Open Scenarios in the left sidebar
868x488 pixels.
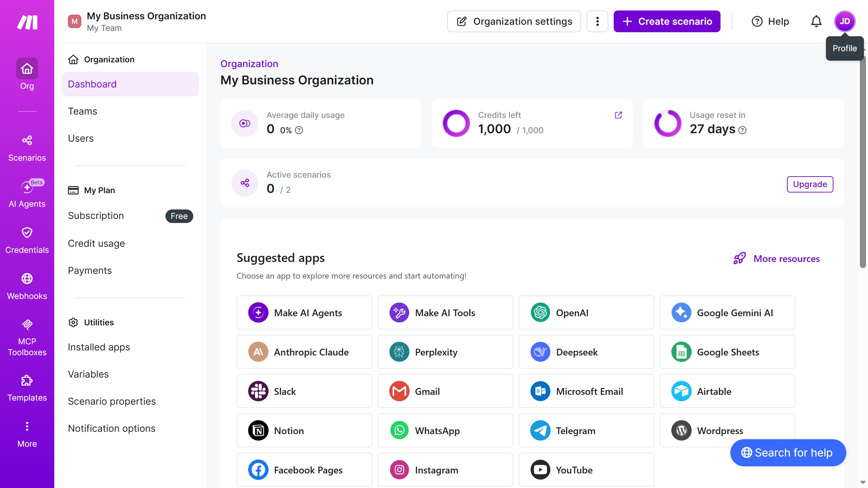click(x=27, y=148)
